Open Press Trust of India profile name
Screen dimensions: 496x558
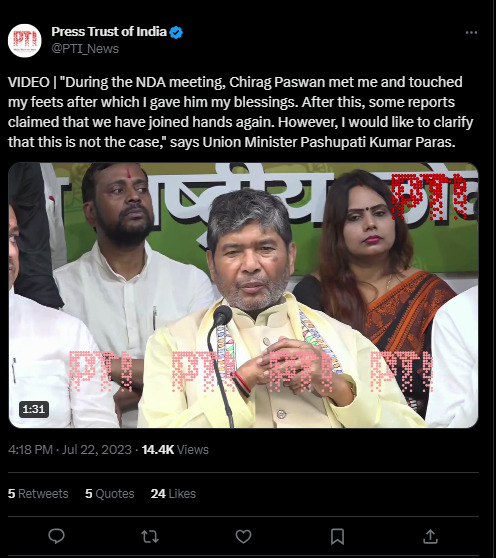pos(109,32)
